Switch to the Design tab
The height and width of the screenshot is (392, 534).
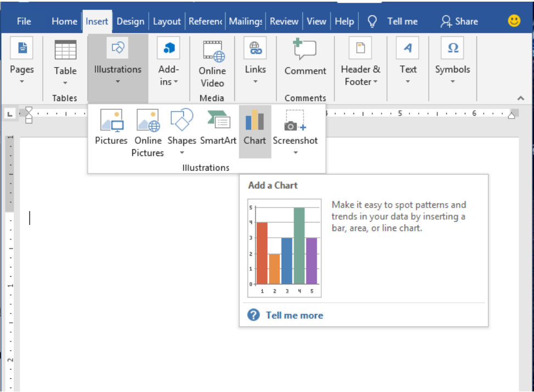coord(131,21)
